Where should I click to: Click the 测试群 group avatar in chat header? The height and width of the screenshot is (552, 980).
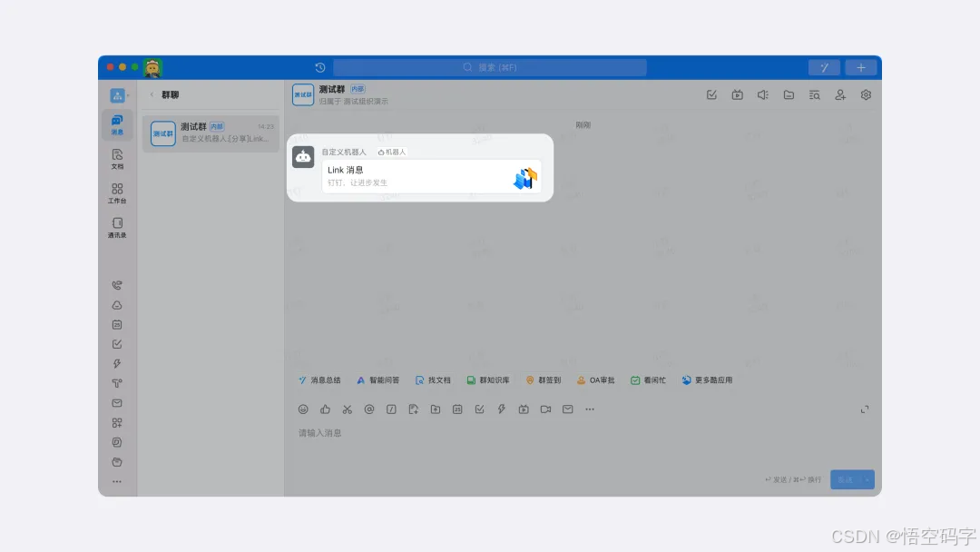coord(302,95)
